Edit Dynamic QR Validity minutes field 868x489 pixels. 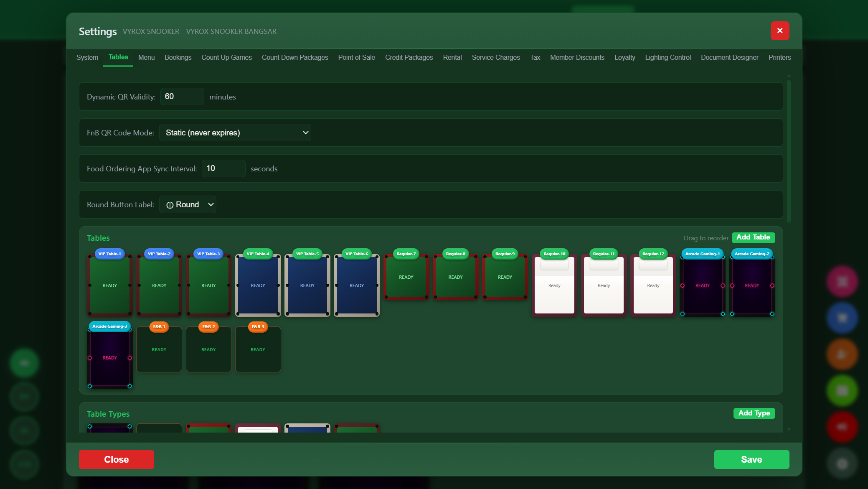182,97
